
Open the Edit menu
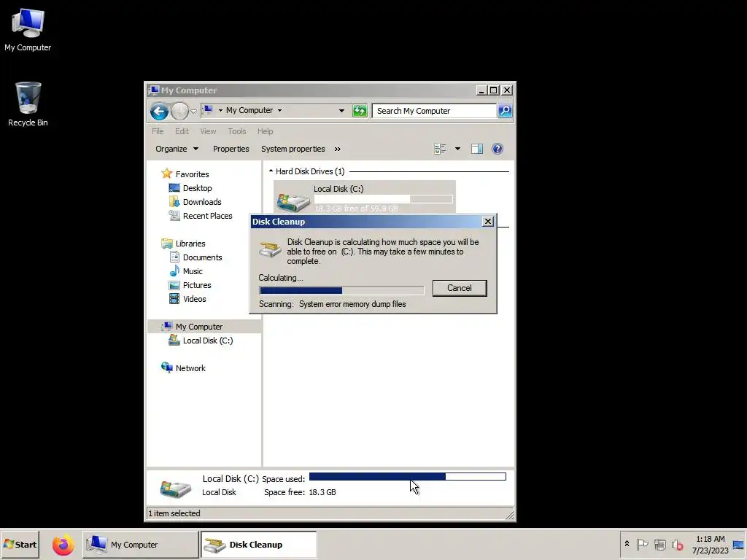[x=182, y=131]
